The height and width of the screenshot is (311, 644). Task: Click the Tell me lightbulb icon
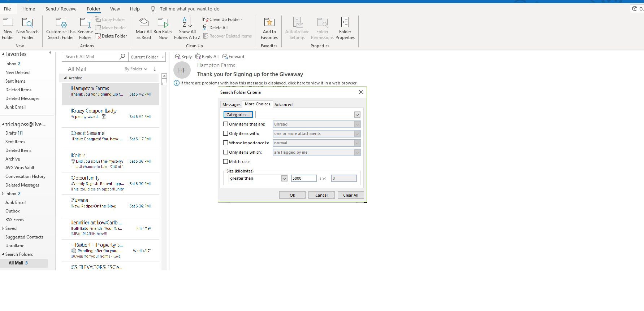pyautogui.click(x=153, y=9)
